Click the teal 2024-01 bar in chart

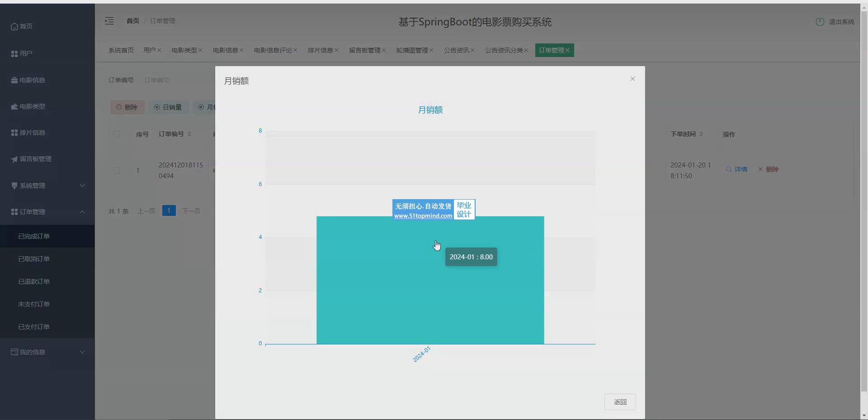tap(430, 280)
